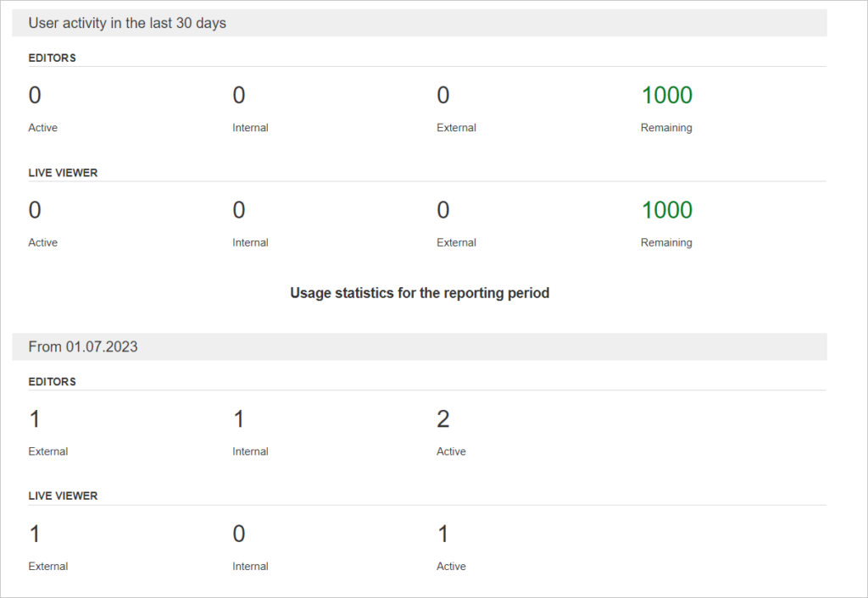The width and height of the screenshot is (868, 598).
Task: Click the 'Usage statistics for the reporting period' title
Action: [x=420, y=292]
